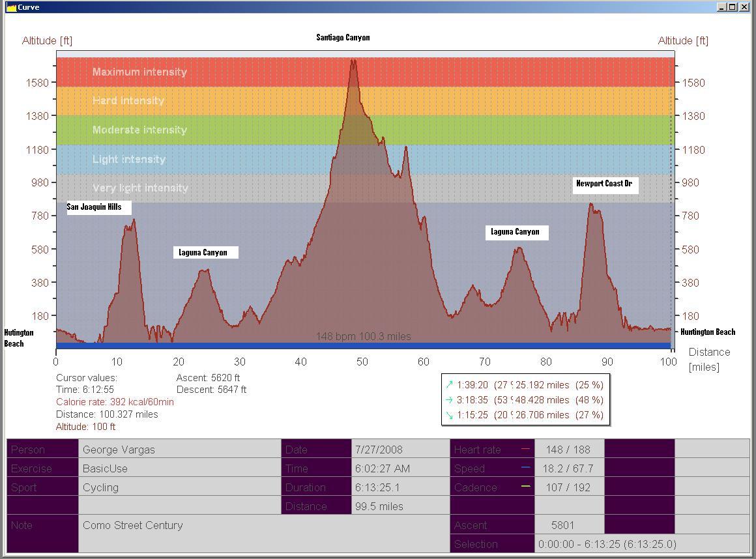Click the Santiago Canyon peak label
Screen dimensions: 756x559
(343, 37)
